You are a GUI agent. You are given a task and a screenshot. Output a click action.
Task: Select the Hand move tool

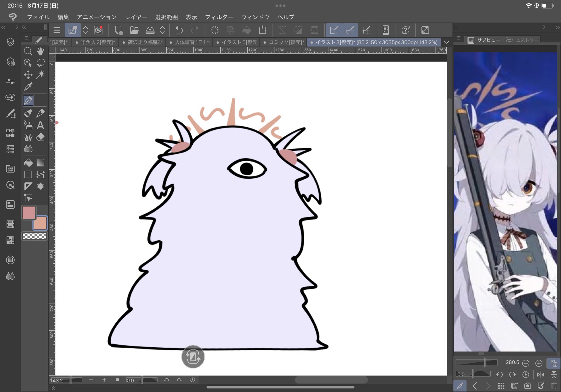(40, 51)
